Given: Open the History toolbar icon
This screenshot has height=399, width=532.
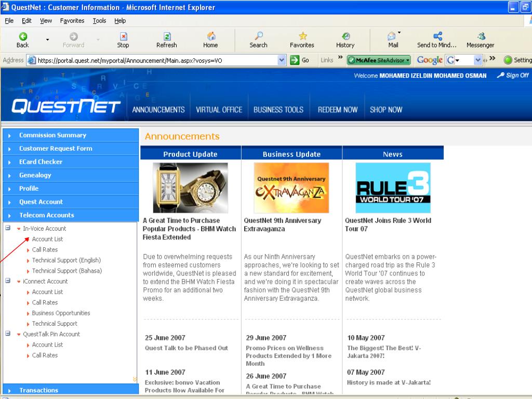Looking at the screenshot, I should 345,36.
